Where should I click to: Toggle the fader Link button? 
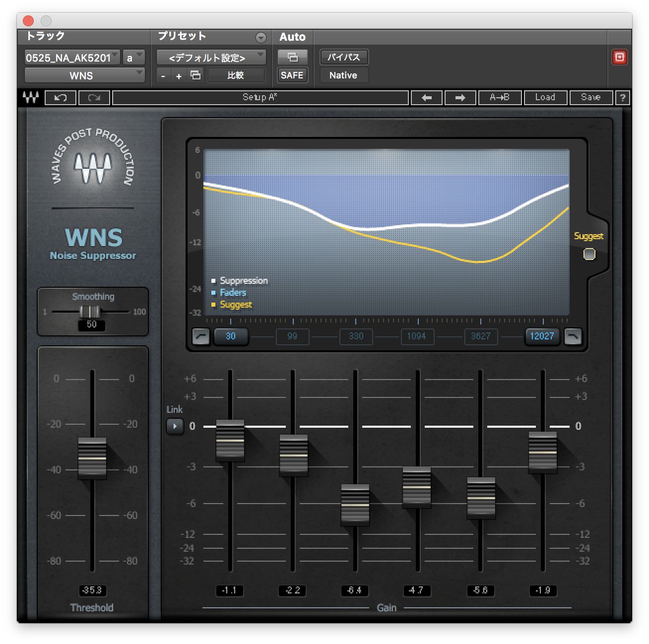(175, 426)
